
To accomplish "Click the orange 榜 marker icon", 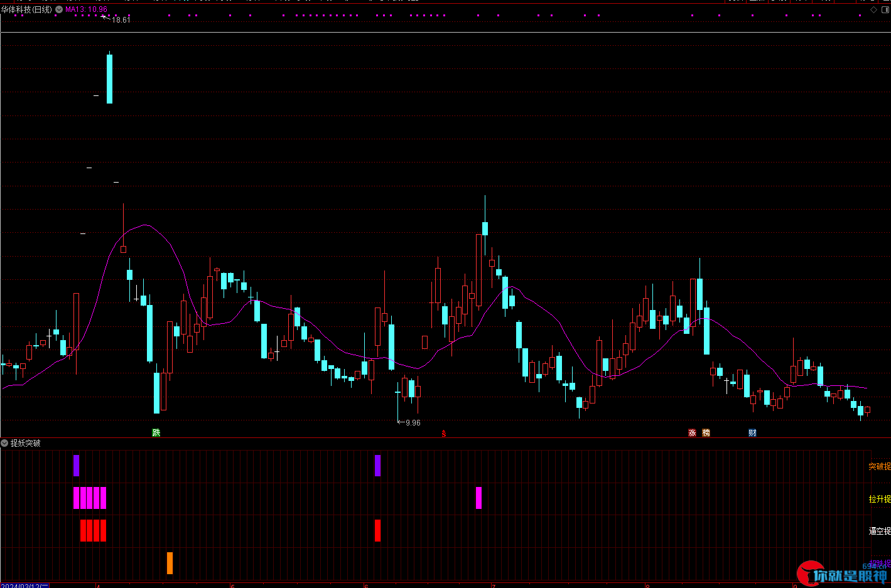I will point(706,433).
